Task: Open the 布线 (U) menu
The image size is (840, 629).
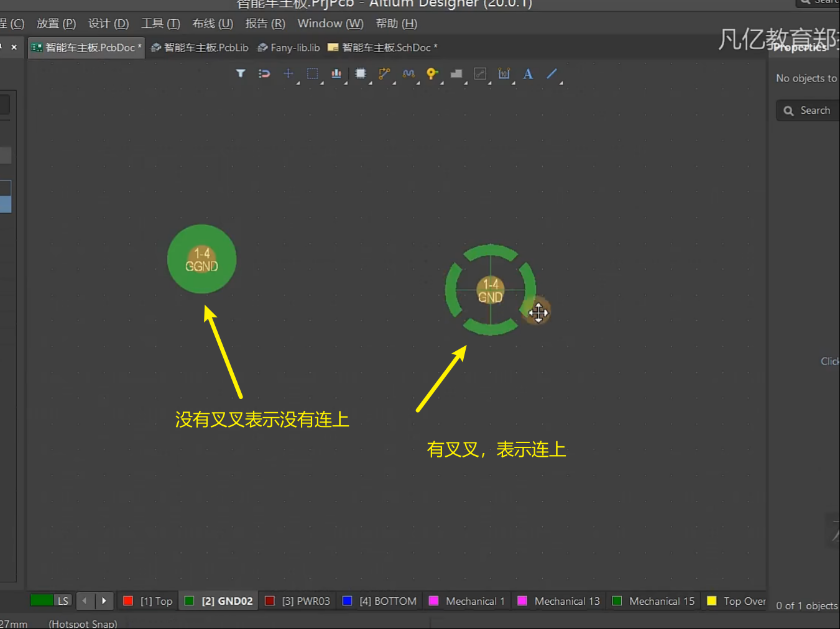Action: [x=213, y=24]
